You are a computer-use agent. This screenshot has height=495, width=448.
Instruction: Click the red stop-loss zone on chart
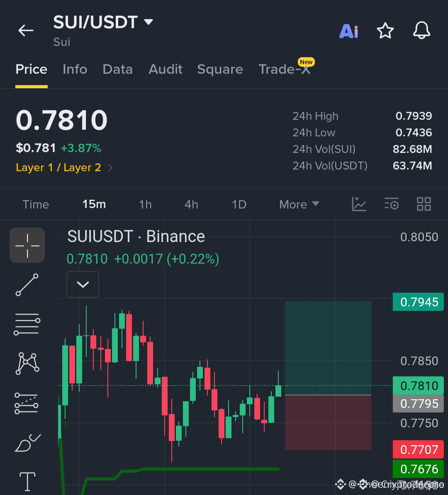tap(328, 422)
